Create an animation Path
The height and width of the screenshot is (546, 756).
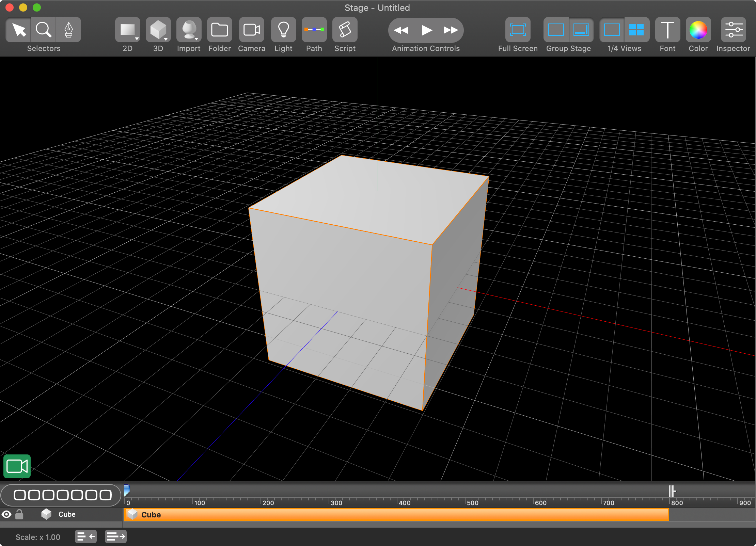pos(314,30)
